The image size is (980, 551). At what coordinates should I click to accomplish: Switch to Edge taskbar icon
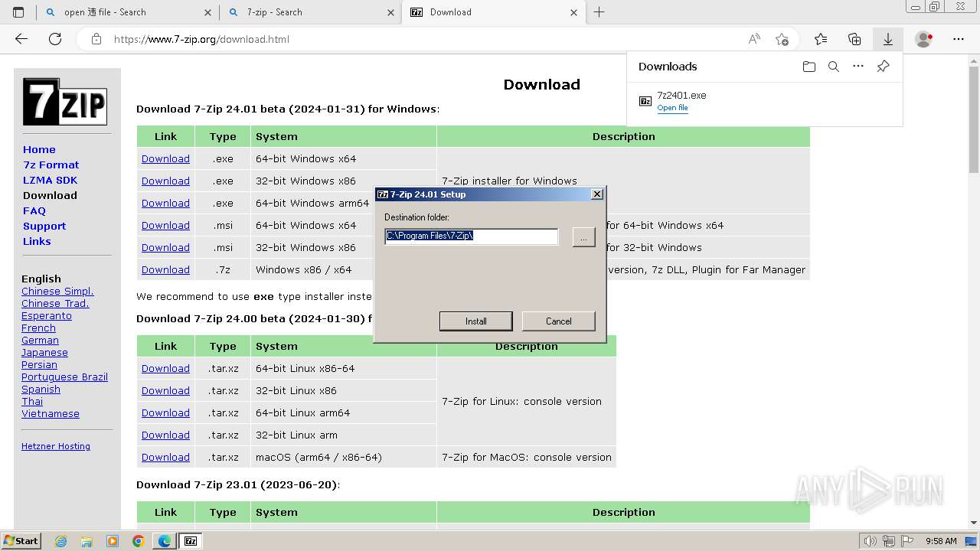tap(165, 541)
